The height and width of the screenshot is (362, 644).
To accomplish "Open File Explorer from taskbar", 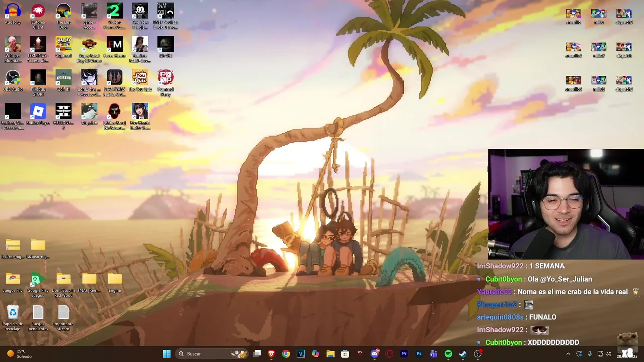I will pos(330,354).
